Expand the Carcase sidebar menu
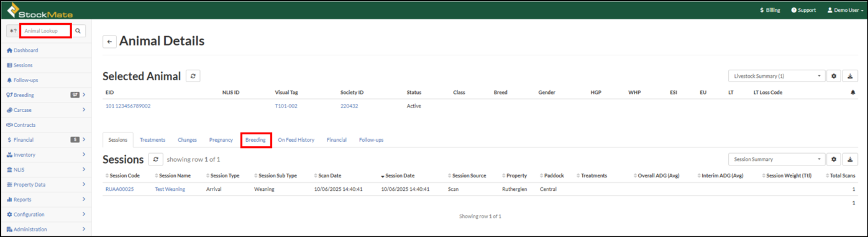This screenshot has width=868, height=237. pyautogui.click(x=46, y=110)
